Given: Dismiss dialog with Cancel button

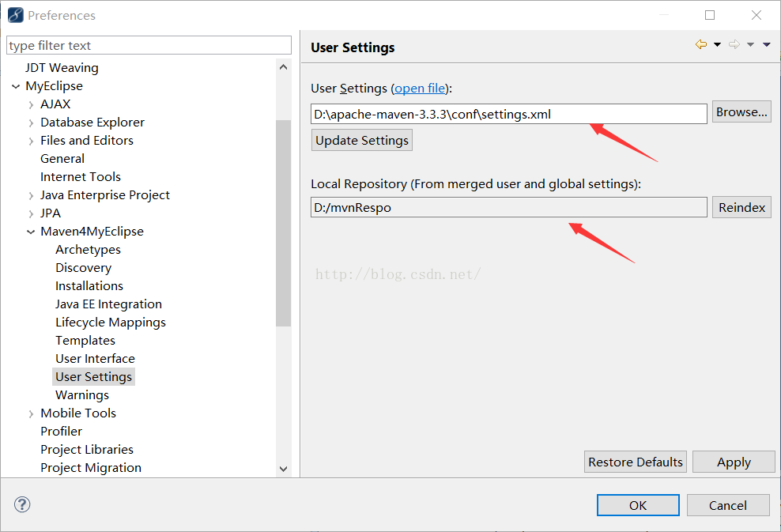Looking at the screenshot, I should click(x=728, y=505).
